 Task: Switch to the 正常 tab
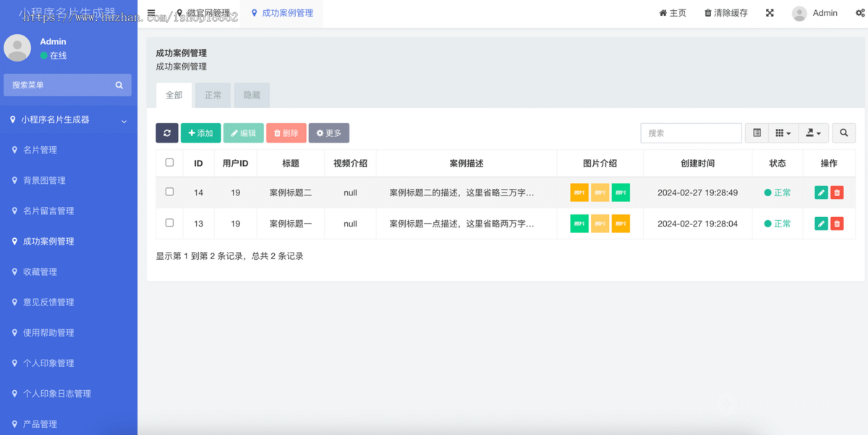213,95
